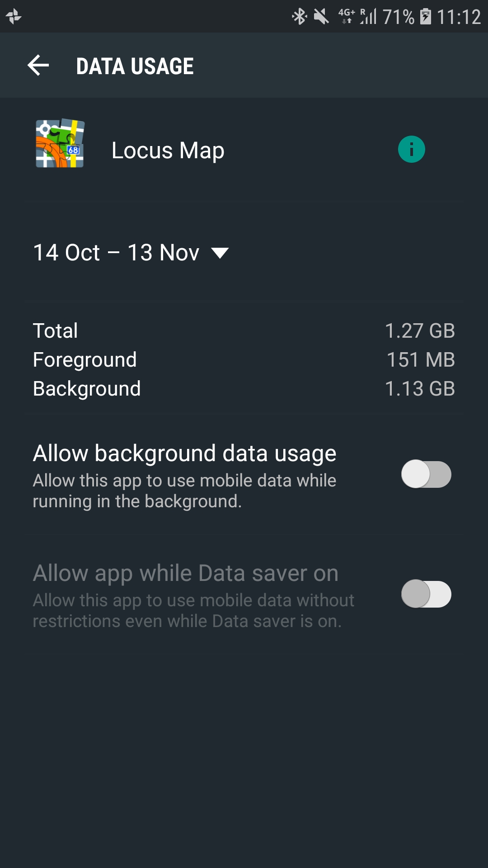Tap the 11:12 clock in status bar
Screen dimensions: 488x868
pos(459,17)
